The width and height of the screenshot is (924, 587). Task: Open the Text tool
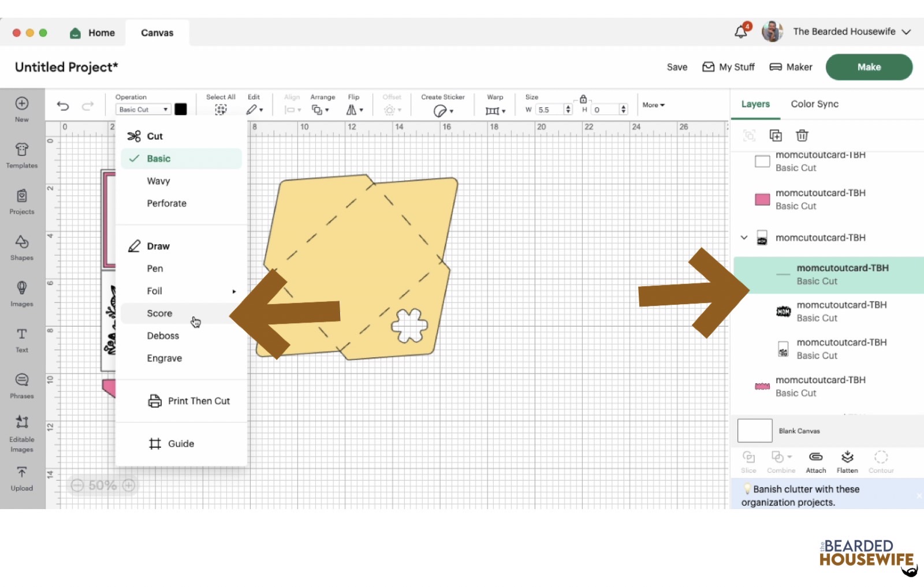pos(22,339)
